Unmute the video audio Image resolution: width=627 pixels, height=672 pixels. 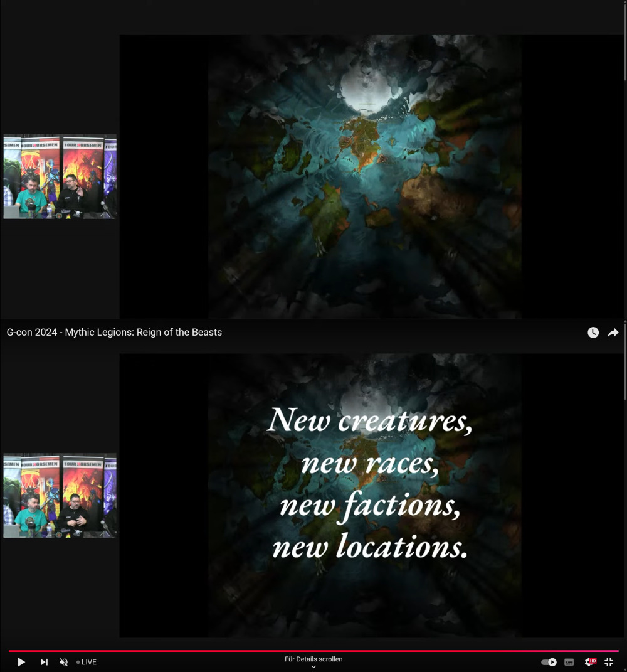63,662
